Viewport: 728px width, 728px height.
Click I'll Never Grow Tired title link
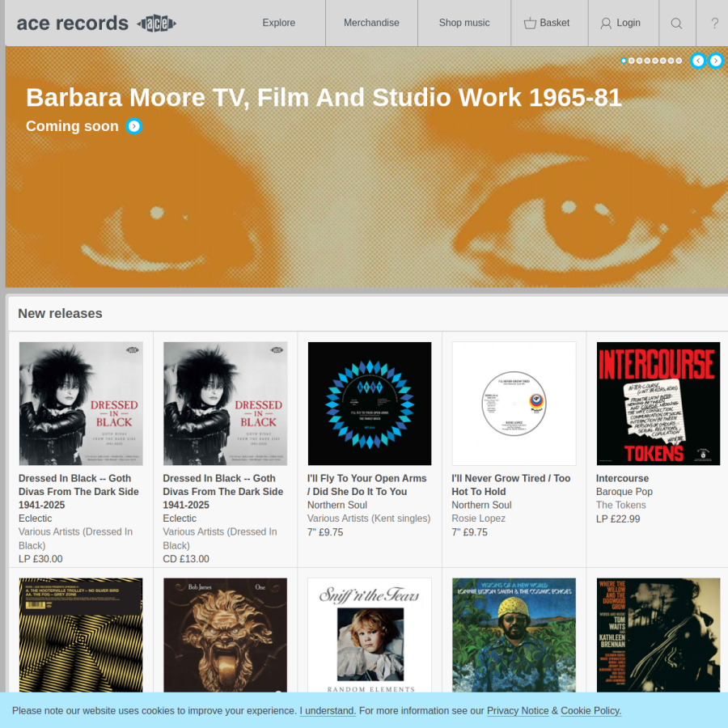510,485
